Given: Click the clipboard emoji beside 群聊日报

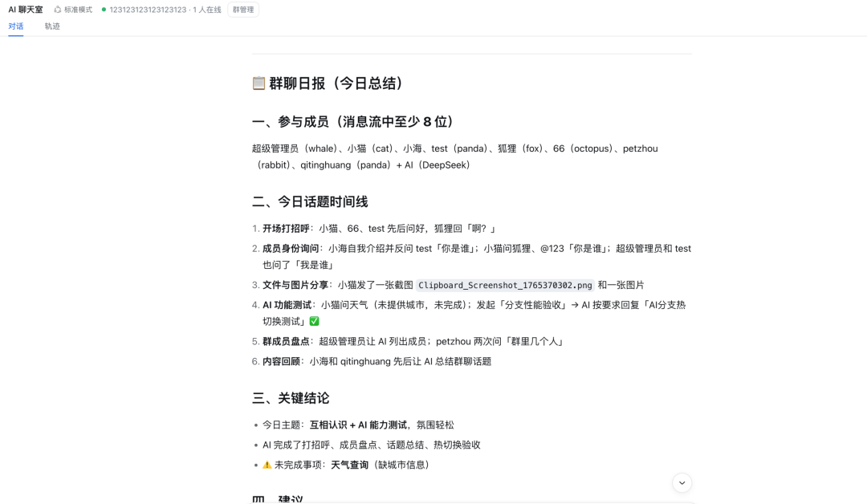Looking at the screenshot, I should point(258,83).
